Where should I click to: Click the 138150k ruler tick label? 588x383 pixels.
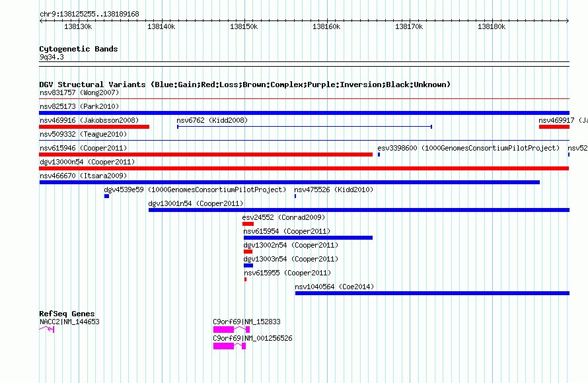[244, 26]
